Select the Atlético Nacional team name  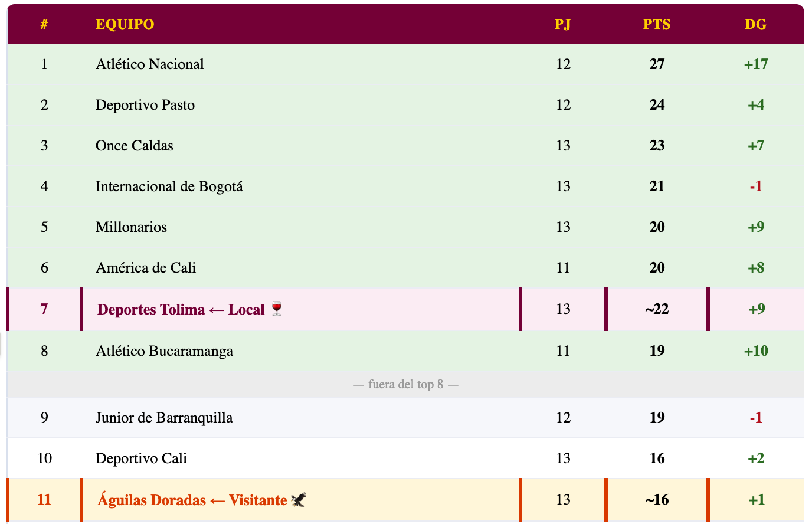150,64
